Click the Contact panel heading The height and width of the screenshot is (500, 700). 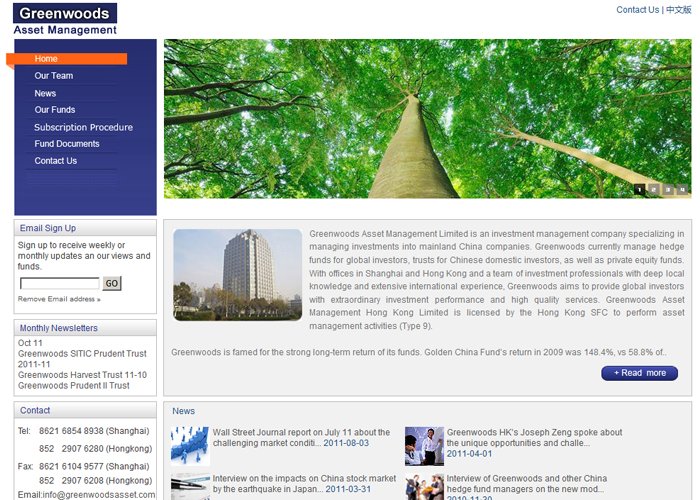(35, 410)
